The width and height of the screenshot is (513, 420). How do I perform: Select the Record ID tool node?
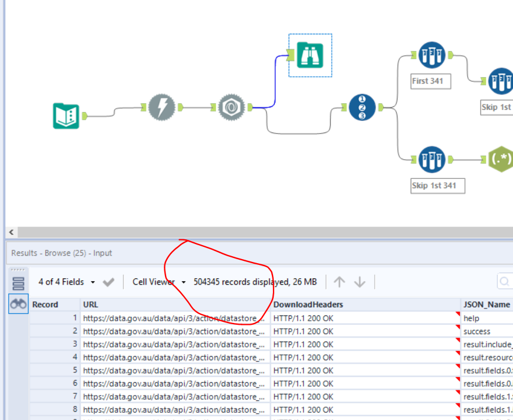pos(362,107)
